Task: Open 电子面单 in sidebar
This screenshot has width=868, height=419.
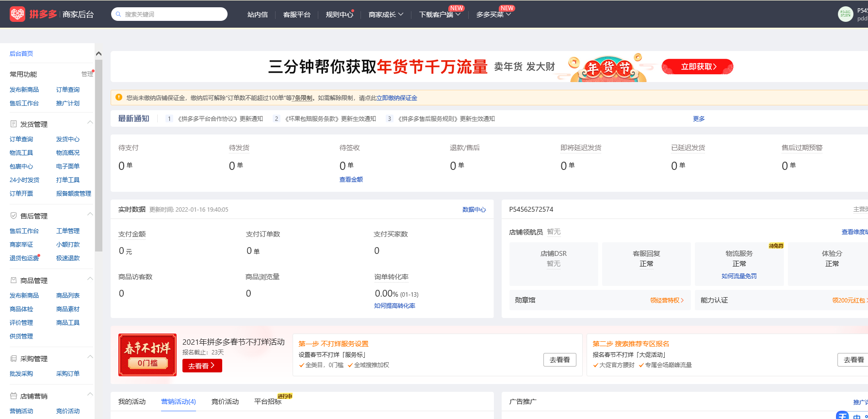Action: [x=68, y=166]
